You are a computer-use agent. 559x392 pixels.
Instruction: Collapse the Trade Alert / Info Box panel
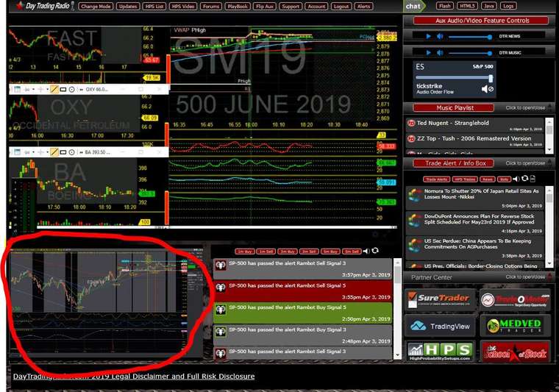coord(524,163)
